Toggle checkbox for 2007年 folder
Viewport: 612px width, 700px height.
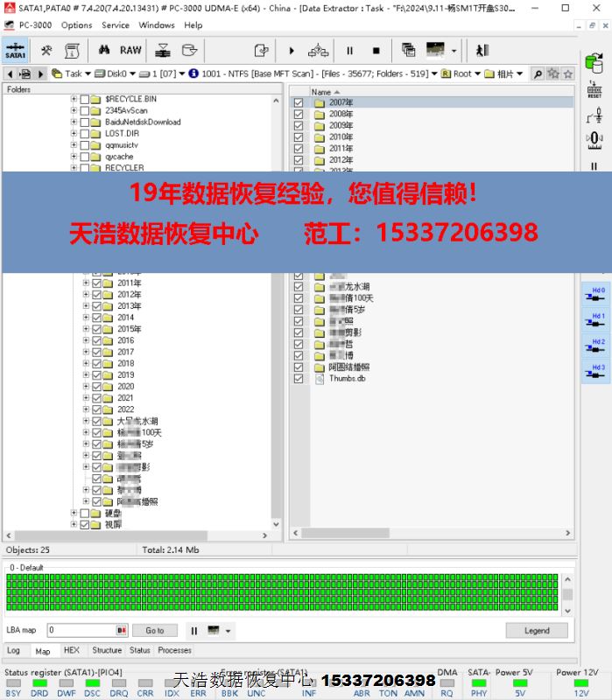(x=299, y=103)
